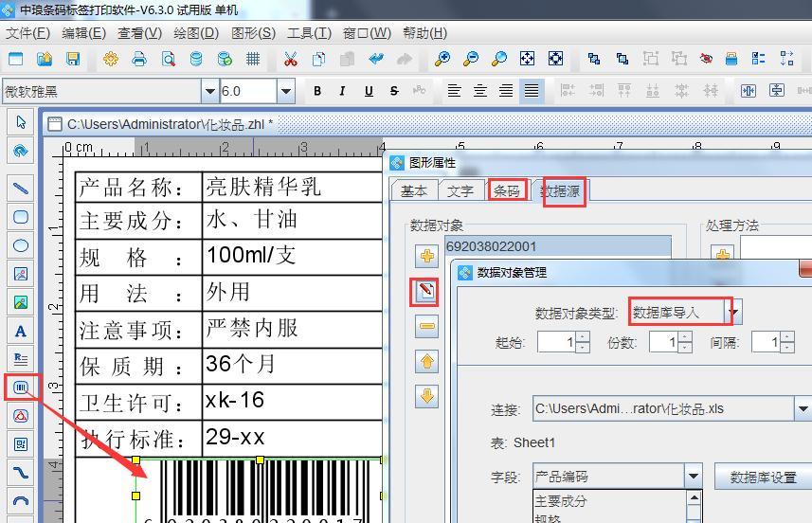
Task: Click the printer icon to print
Action: pyautogui.click(x=138, y=59)
